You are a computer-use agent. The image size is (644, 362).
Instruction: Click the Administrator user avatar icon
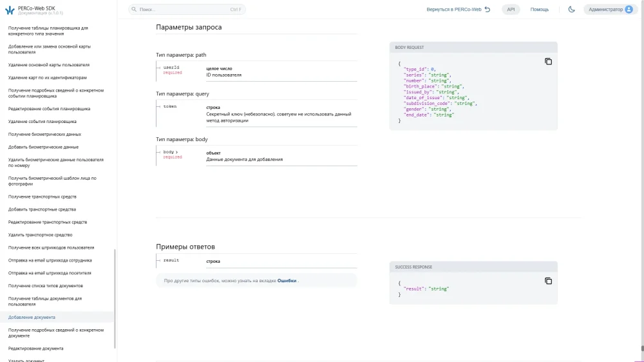tap(629, 10)
